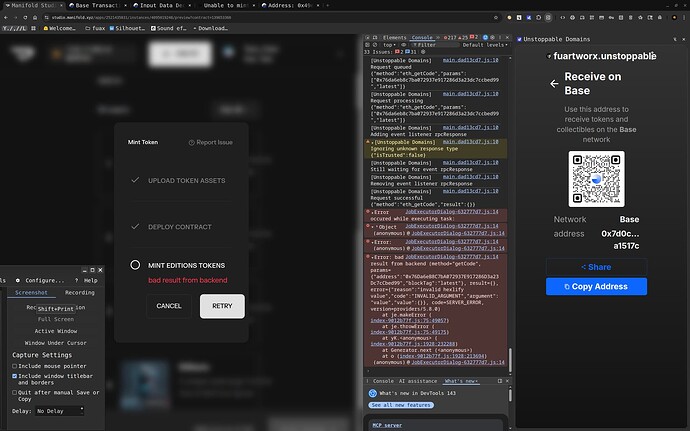Click the console Filter input field

tap(434, 45)
